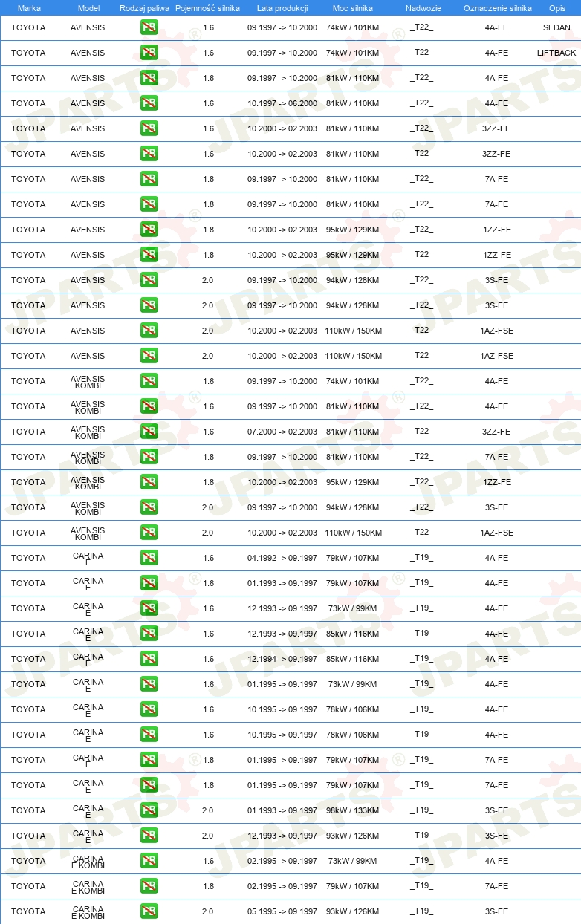Screen dimensions: 581x924
Task: Select fuel icon of Avensis Kombi 07.2000 row
Action: click(x=149, y=432)
